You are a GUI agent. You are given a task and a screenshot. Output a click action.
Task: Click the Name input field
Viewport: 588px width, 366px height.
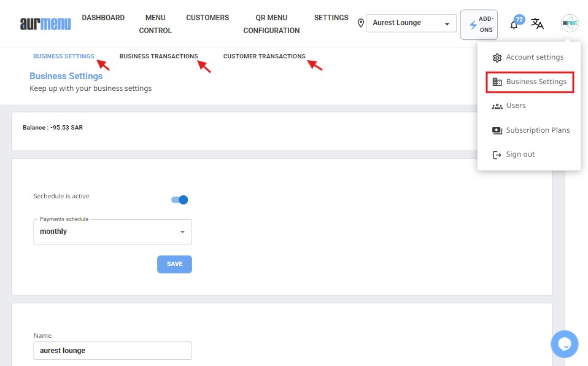click(112, 351)
